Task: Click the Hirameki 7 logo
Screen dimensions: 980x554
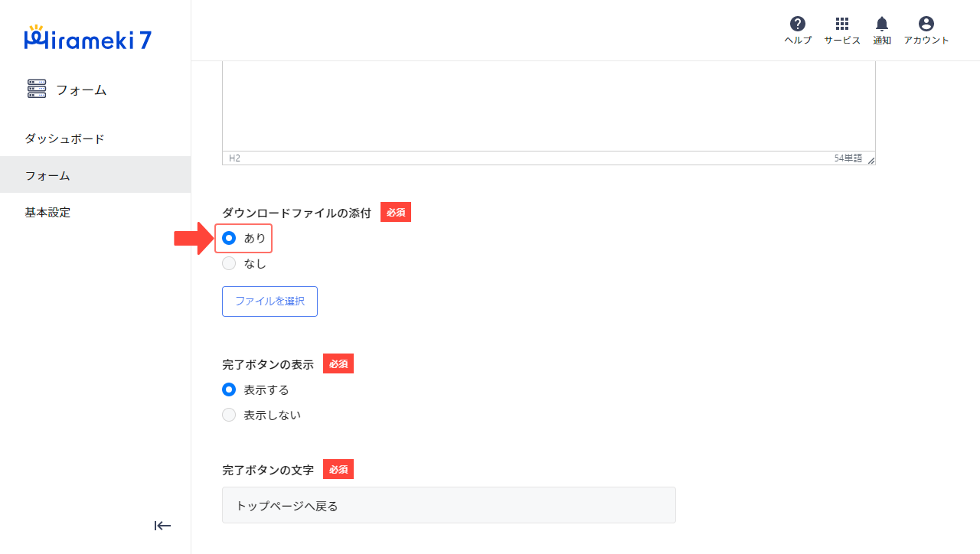Action: 87,38
